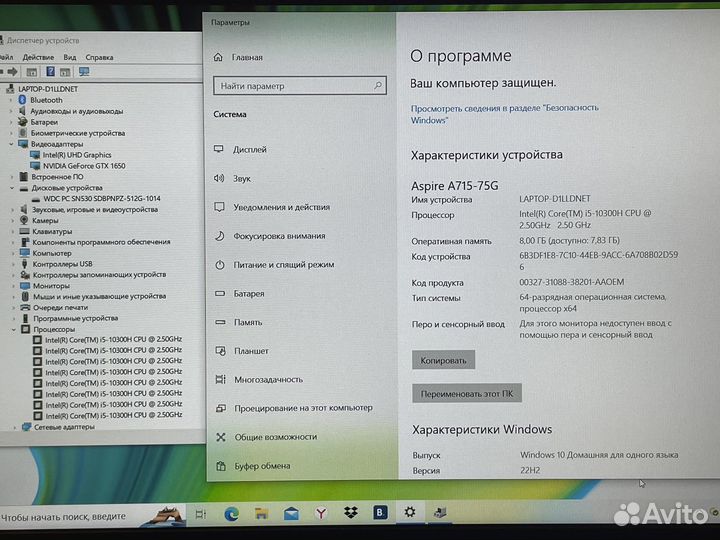Open Sound settings icon
This screenshot has height=540, width=720.
point(219,179)
